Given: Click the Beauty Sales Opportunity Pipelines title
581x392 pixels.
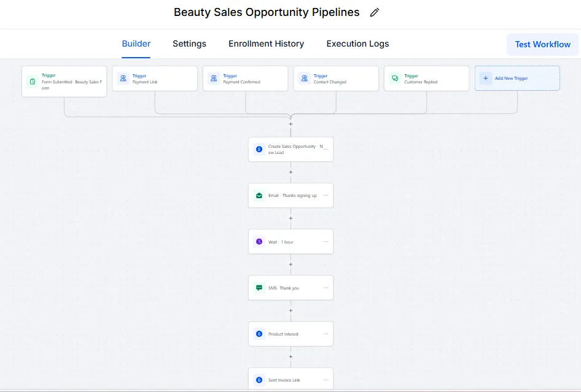Looking at the screenshot, I should (267, 12).
